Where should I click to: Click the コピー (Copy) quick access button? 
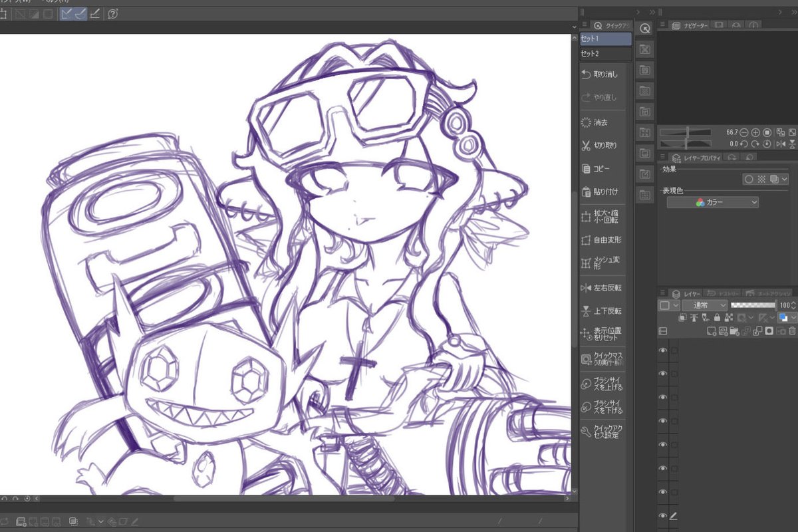602,169
